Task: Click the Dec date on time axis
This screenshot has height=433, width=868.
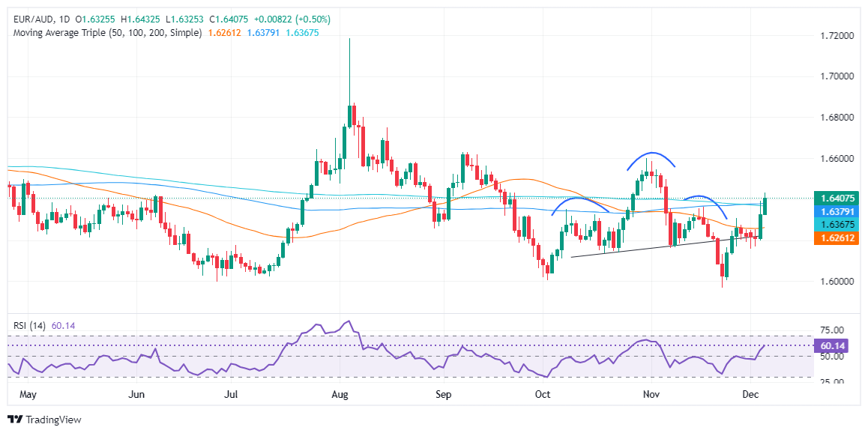Action: (750, 395)
